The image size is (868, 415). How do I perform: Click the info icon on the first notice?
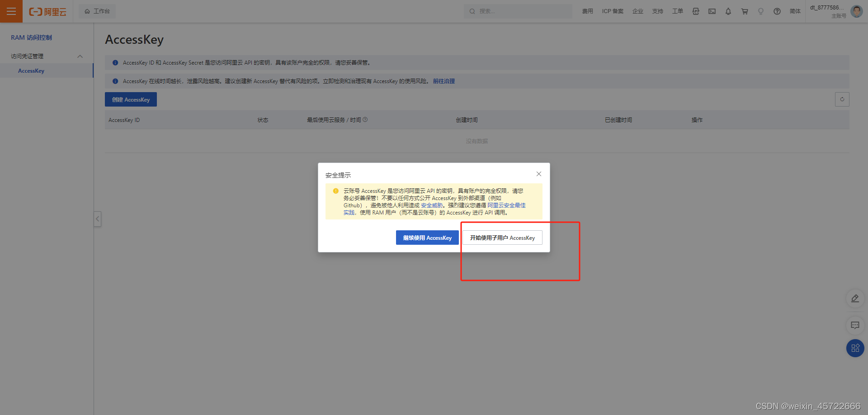click(x=115, y=63)
